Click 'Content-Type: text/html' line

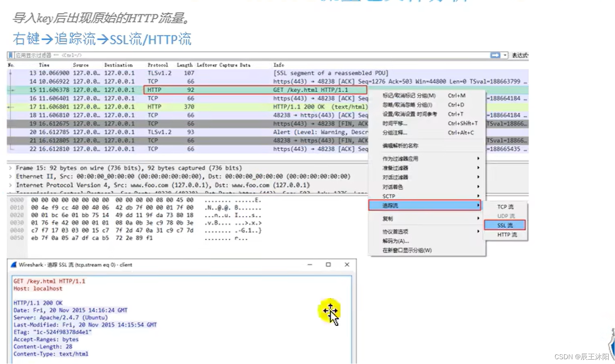click(x=51, y=354)
